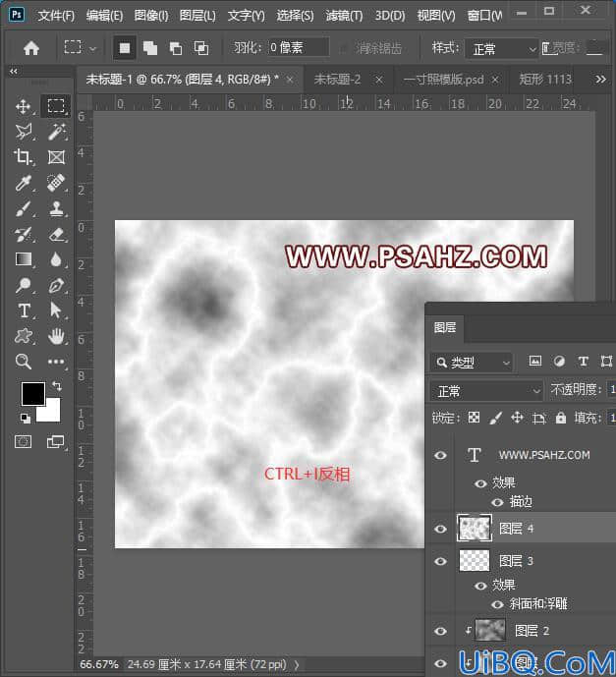The image size is (616, 677).
Task: Select the Rectangular Marquee tool
Action: (x=56, y=106)
